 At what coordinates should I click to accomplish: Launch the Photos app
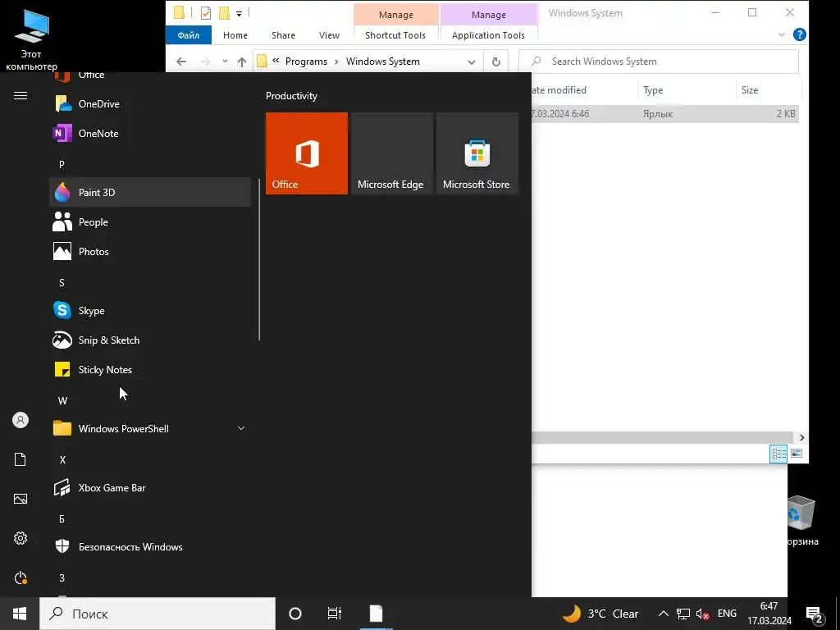[x=150, y=251]
